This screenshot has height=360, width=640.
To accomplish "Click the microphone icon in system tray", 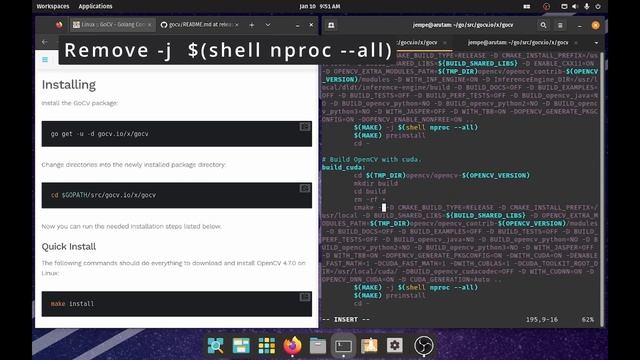I will (587, 6).
